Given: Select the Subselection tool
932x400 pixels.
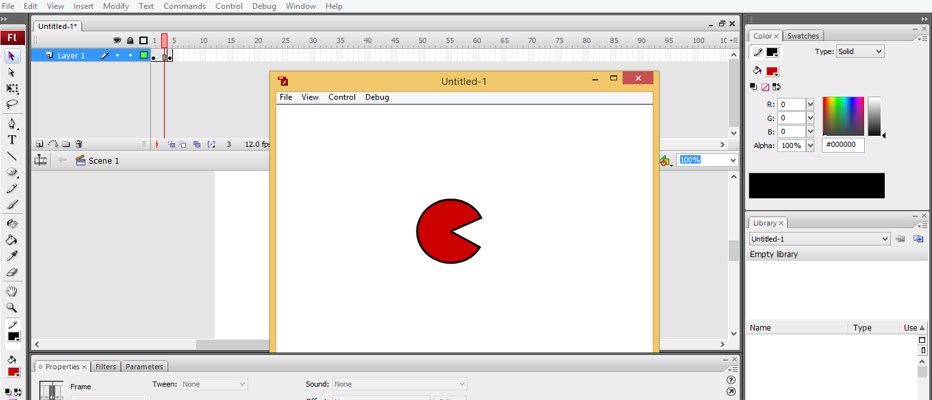Looking at the screenshot, I should point(11,72).
